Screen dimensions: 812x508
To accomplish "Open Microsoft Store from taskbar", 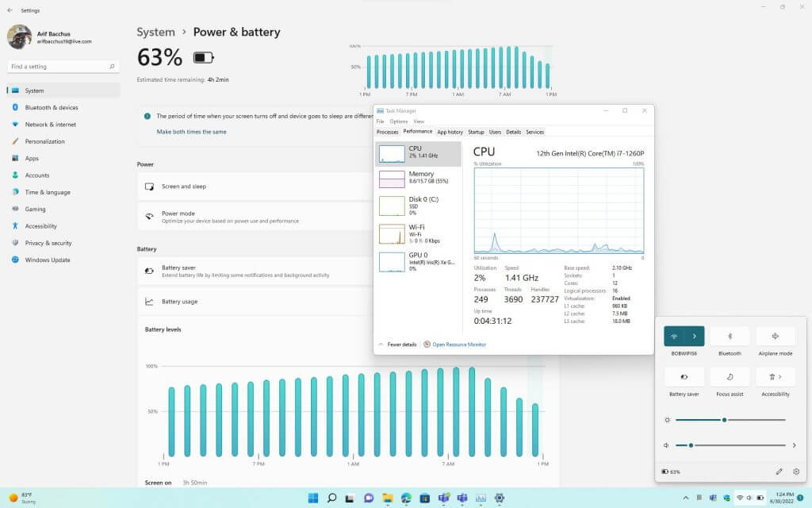I will (425, 498).
